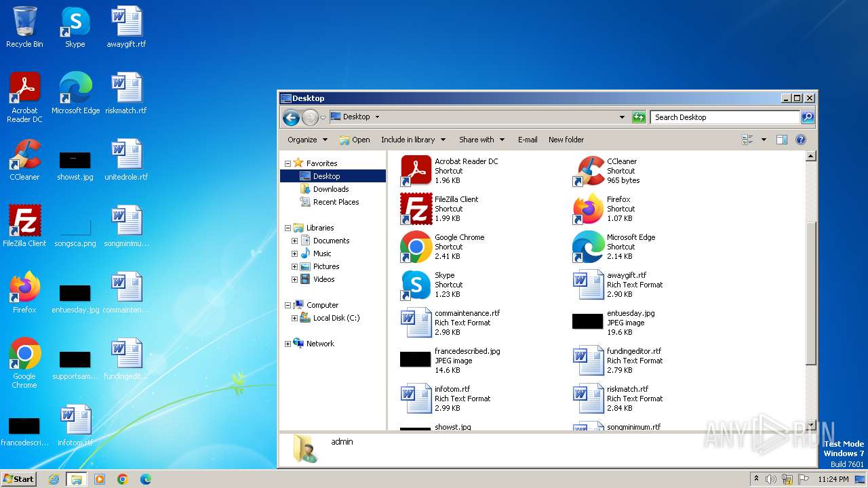The image size is (868, 488).
Task: Open Share with menu
Action: 481,140
